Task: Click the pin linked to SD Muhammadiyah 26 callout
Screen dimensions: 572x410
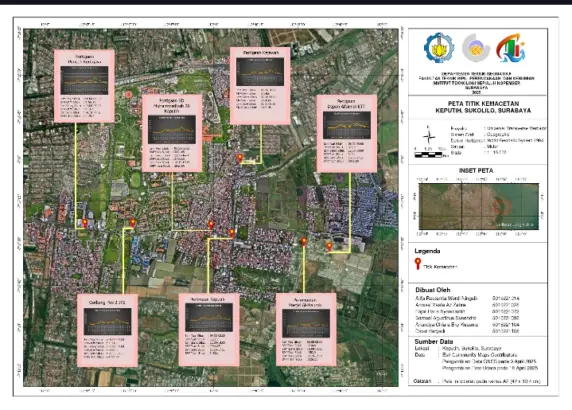Action: (211, 225)
